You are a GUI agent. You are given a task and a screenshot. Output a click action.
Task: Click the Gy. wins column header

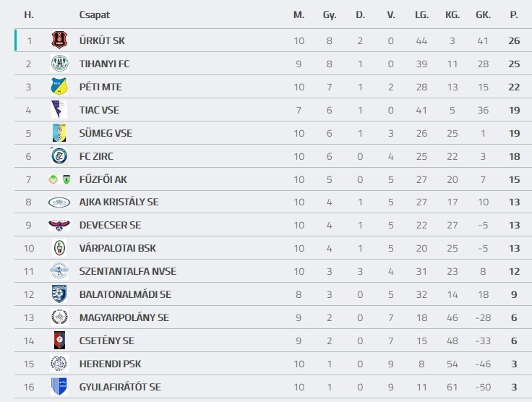[x=330, y=14]
